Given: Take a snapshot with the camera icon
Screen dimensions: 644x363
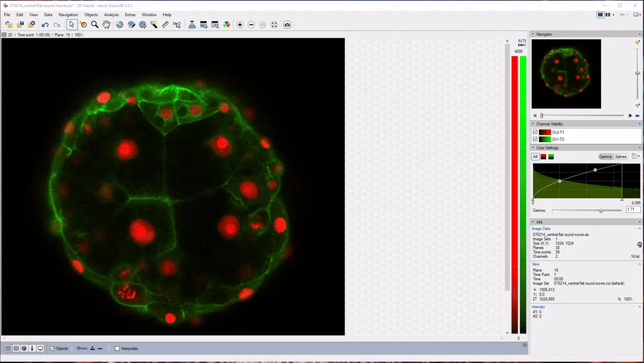Looking at the screenshot, I should 287,24.
